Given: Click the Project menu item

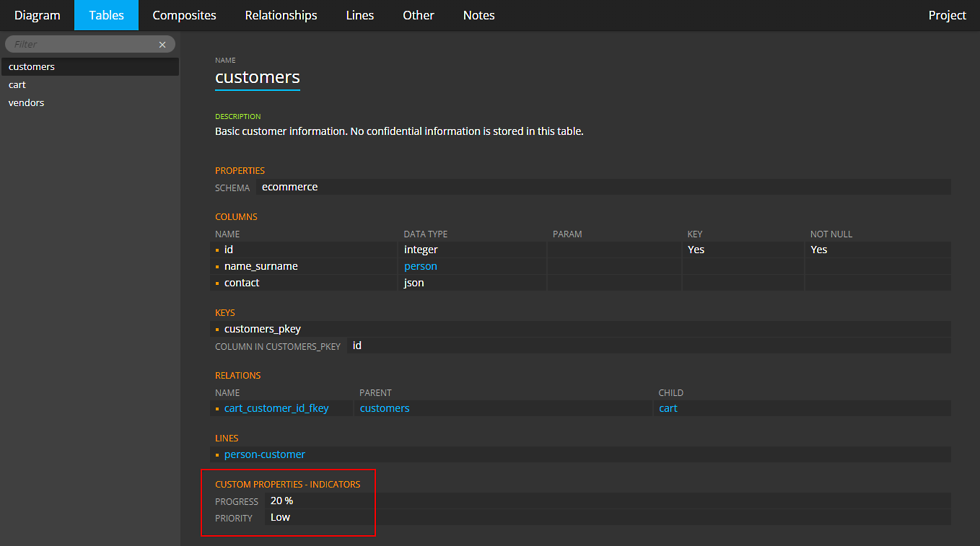Looking at the screenshot, I should (947, 15).
